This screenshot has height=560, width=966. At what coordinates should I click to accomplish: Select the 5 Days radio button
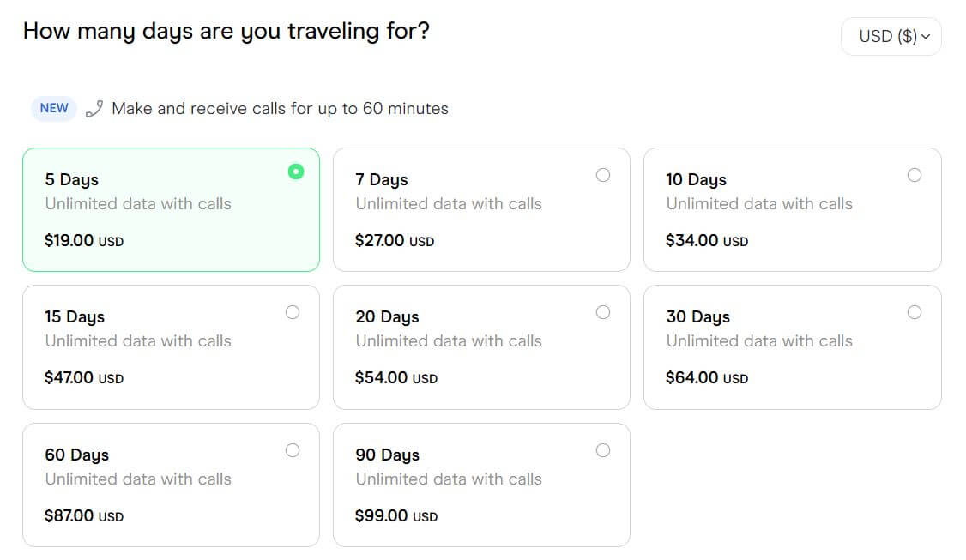point(296,172)
